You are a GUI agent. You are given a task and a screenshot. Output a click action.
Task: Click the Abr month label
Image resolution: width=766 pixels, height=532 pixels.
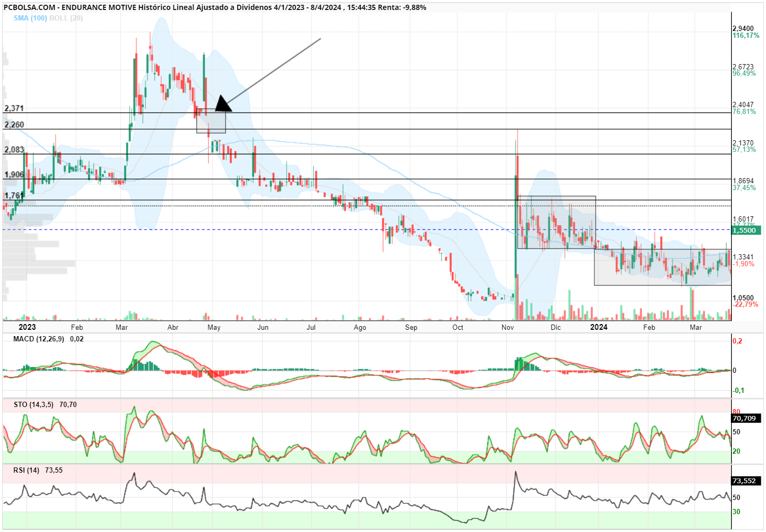coord(173,327)
